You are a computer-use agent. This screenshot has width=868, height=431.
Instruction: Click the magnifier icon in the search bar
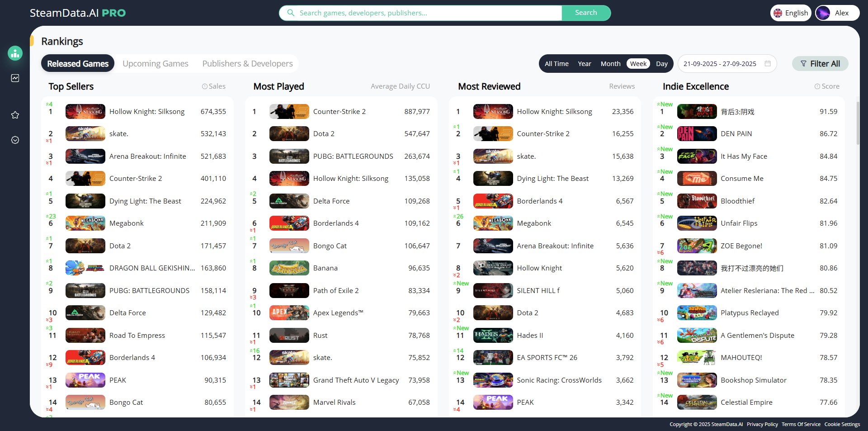[291, 13]
